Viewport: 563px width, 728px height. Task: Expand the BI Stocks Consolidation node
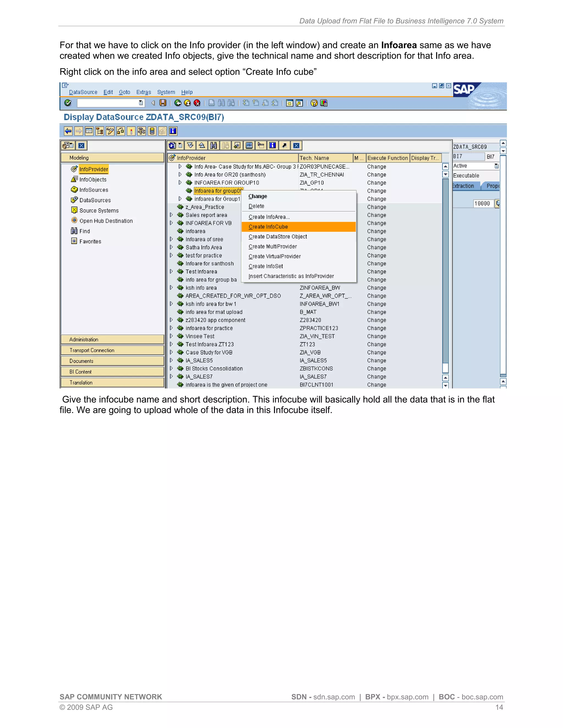point(172,369)
